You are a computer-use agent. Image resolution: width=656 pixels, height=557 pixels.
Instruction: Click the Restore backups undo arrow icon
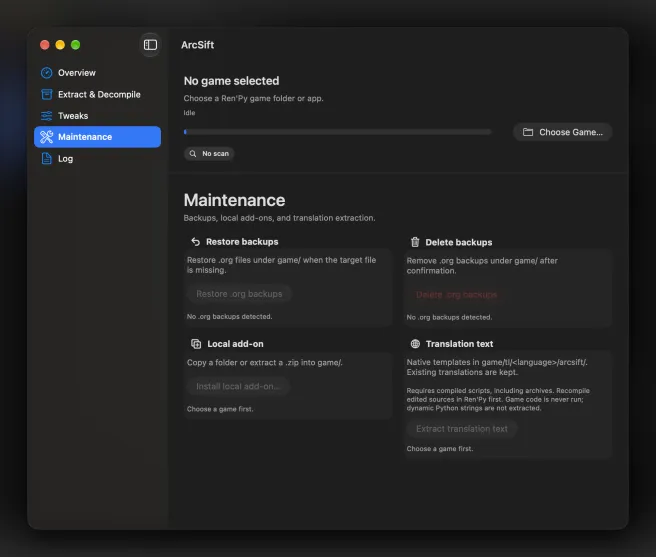(x=195, y=241)
